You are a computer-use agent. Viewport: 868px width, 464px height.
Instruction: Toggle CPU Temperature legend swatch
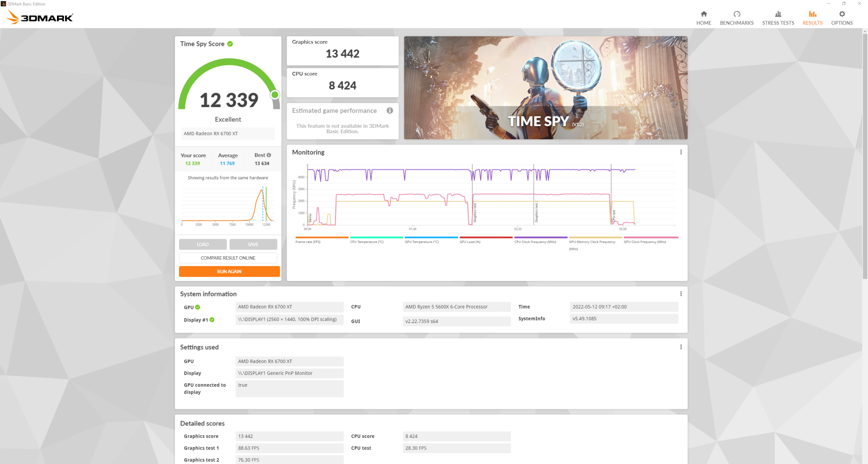click(x=377, y=237)
